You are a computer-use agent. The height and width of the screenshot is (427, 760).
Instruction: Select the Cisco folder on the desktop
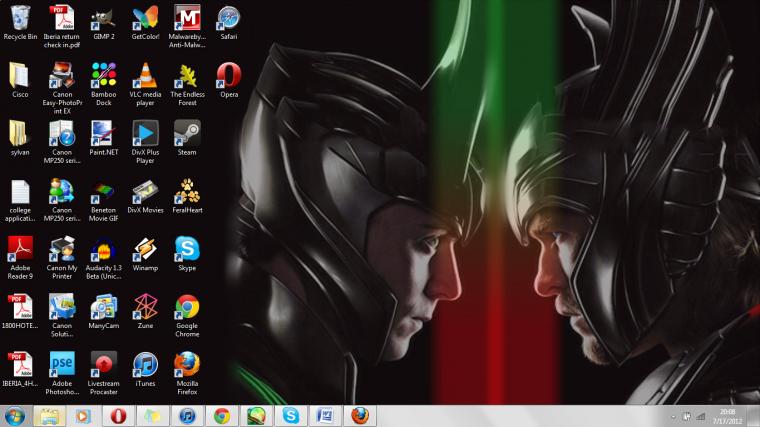click(x=20, y=80)
